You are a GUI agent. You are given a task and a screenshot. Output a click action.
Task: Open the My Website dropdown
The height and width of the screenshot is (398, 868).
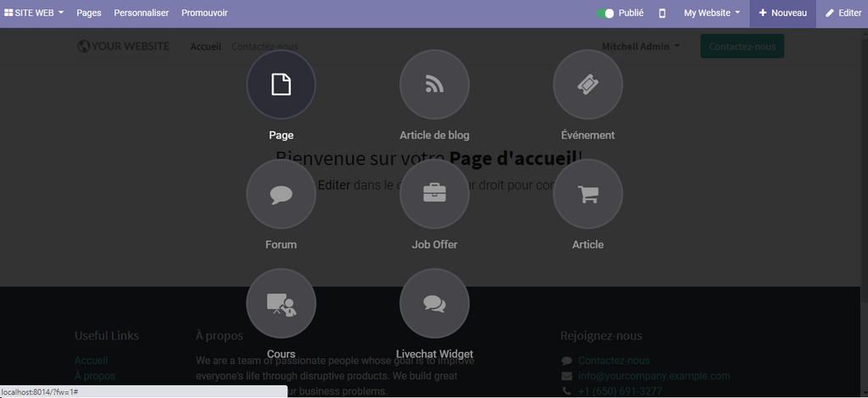[712, 14]
